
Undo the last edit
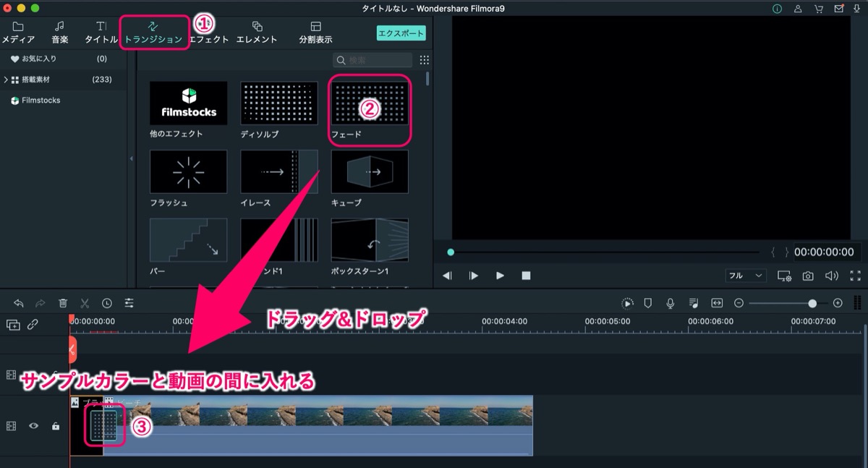(x=19, y=303)
